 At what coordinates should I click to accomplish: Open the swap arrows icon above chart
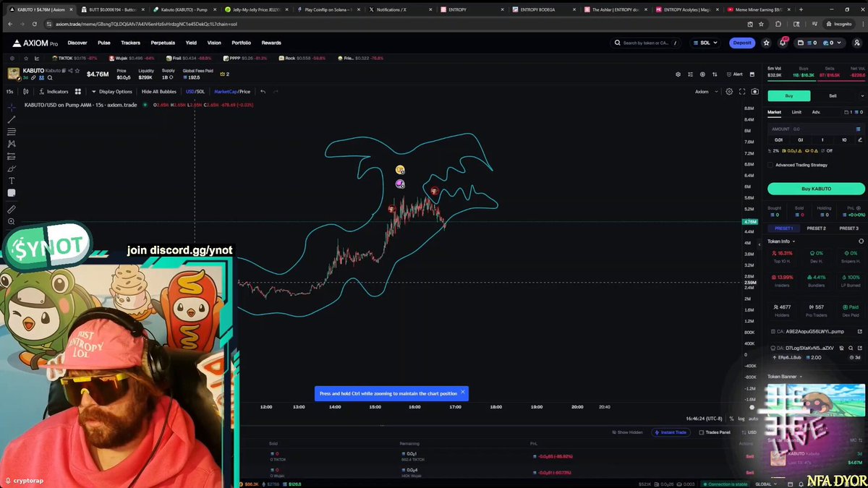point(715,74)
